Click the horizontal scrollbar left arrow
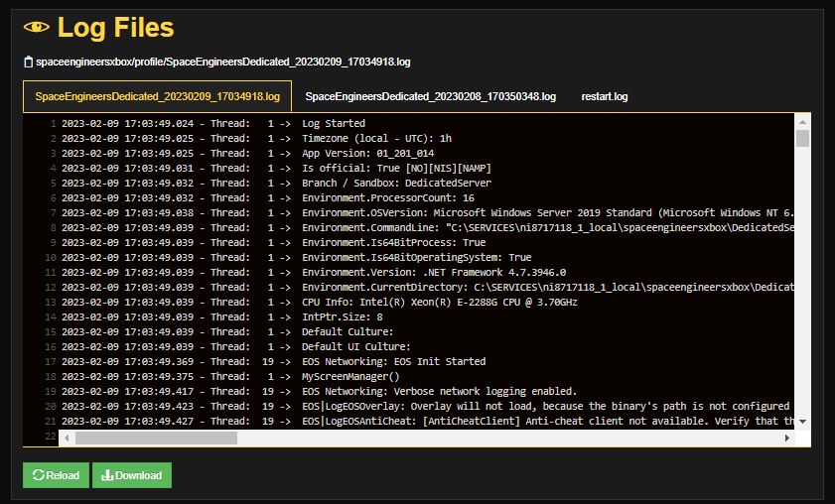835x504 pixels. point(67,438)
